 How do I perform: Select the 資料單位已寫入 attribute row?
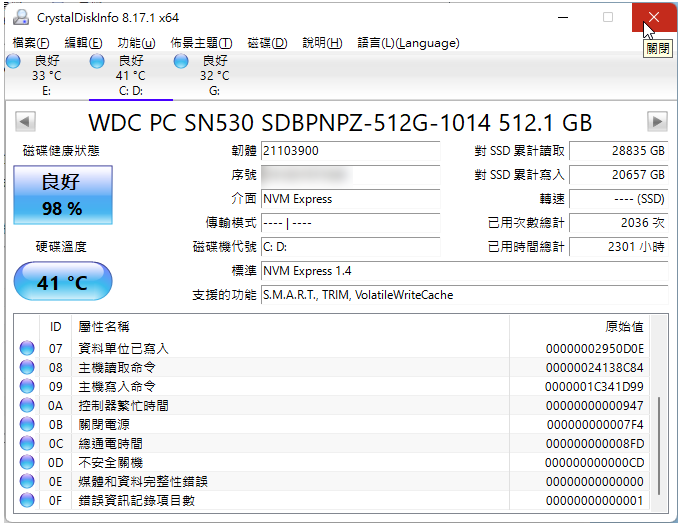coord(332,348)
